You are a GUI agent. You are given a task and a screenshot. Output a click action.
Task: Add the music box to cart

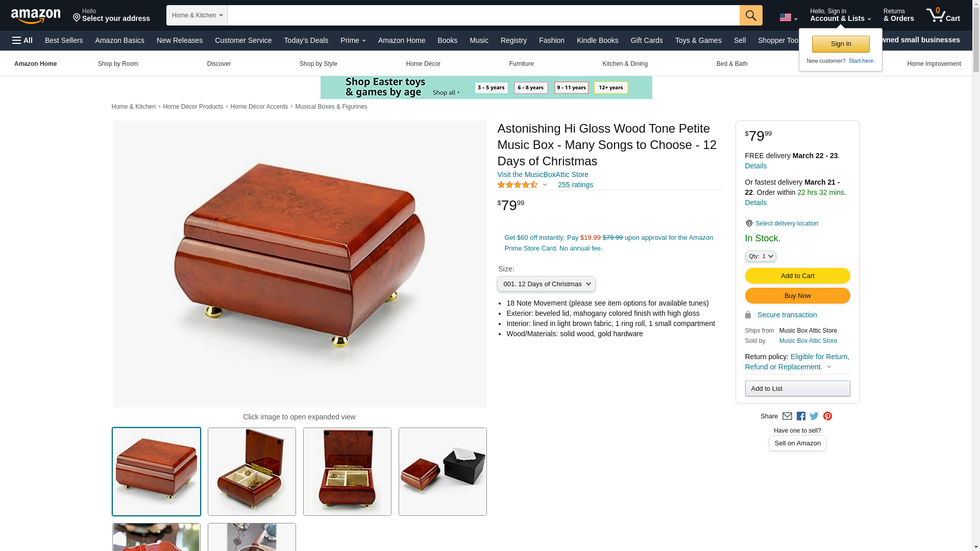[x=797, y=276]
